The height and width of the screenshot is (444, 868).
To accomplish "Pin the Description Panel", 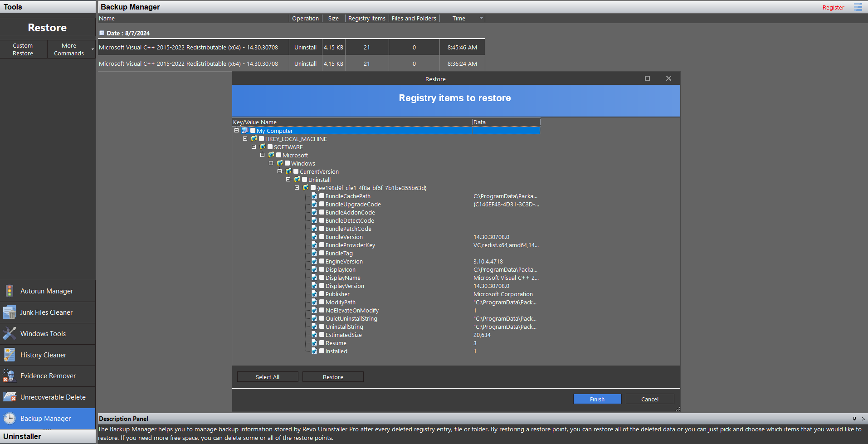I will tap(854, 419).
